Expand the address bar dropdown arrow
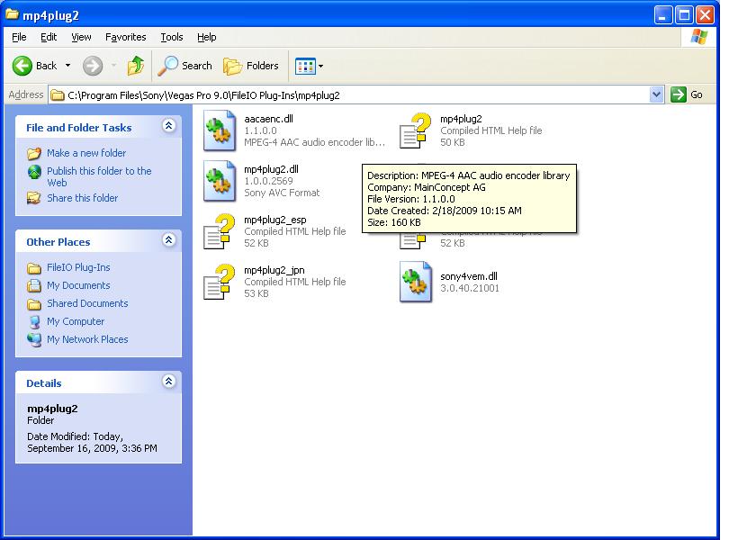Image resolution: width=756 pixels, height=540 pixels. coord(656,94)
